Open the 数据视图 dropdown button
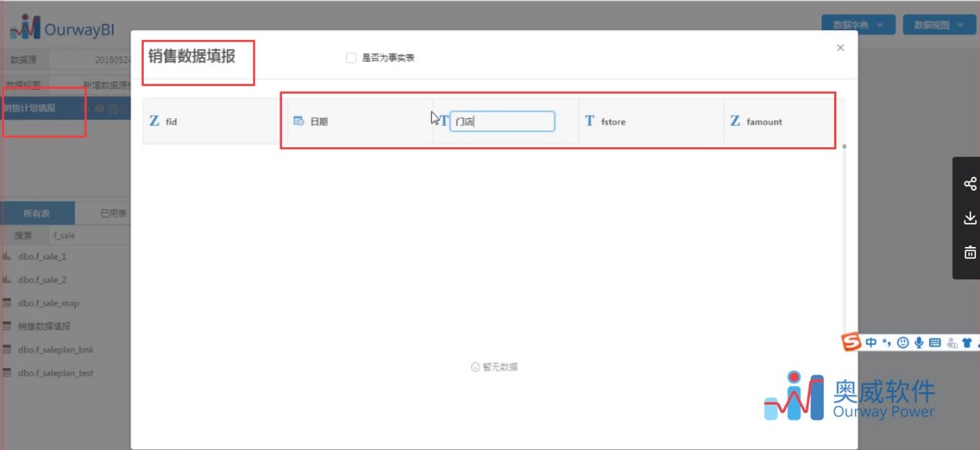 tap(939, 25)
